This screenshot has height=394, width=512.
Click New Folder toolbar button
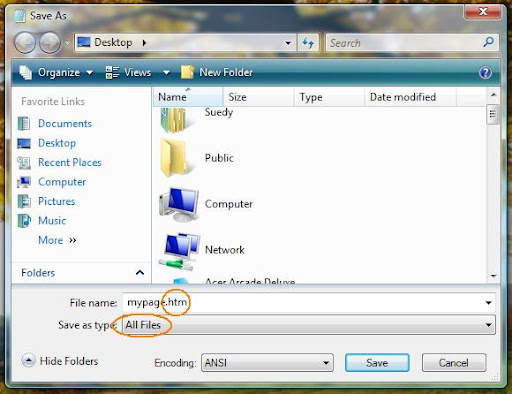coord(217,72)
